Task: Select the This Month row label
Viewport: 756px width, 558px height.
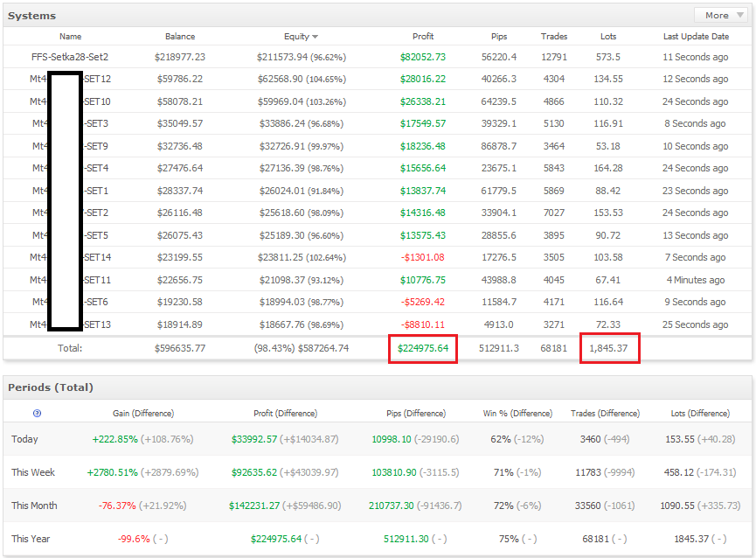Action: pos(34,506)
